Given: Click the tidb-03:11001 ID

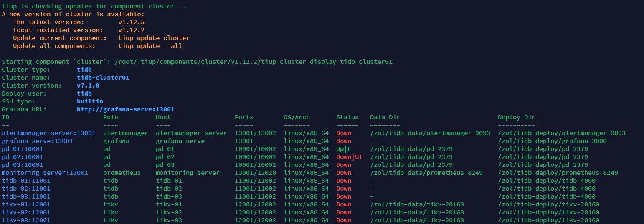Looking at the screenshot, I should 26,196.
